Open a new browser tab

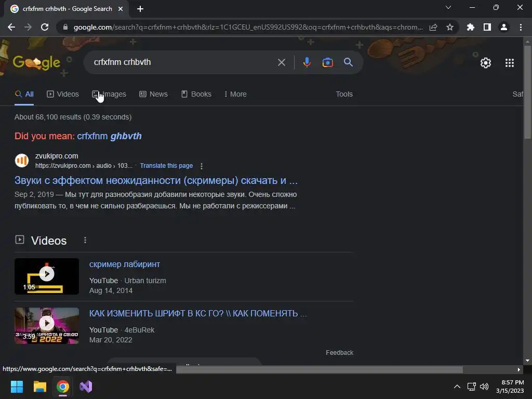(x=140, y=9)
